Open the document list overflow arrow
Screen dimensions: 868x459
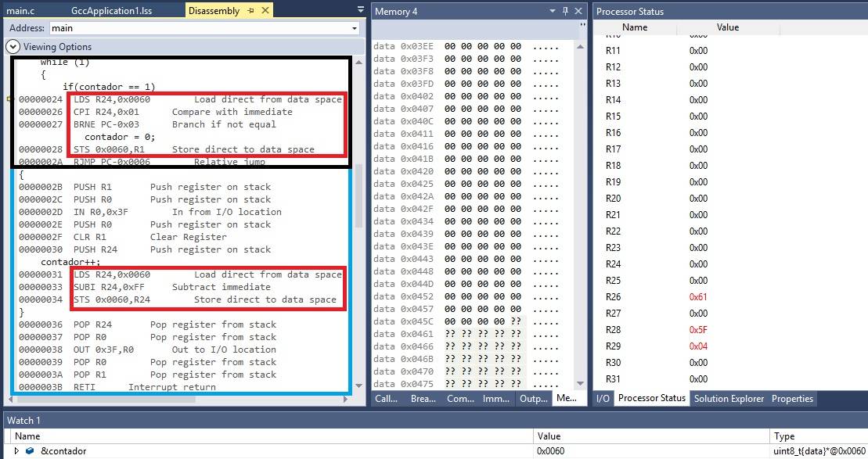point(360,10)
